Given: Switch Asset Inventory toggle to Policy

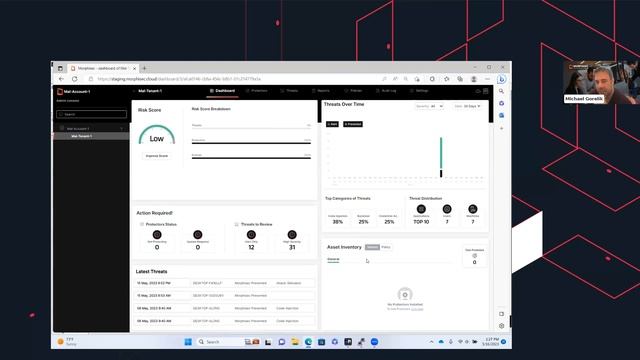Looking at the screenshot, I should [x=386, y=247].
